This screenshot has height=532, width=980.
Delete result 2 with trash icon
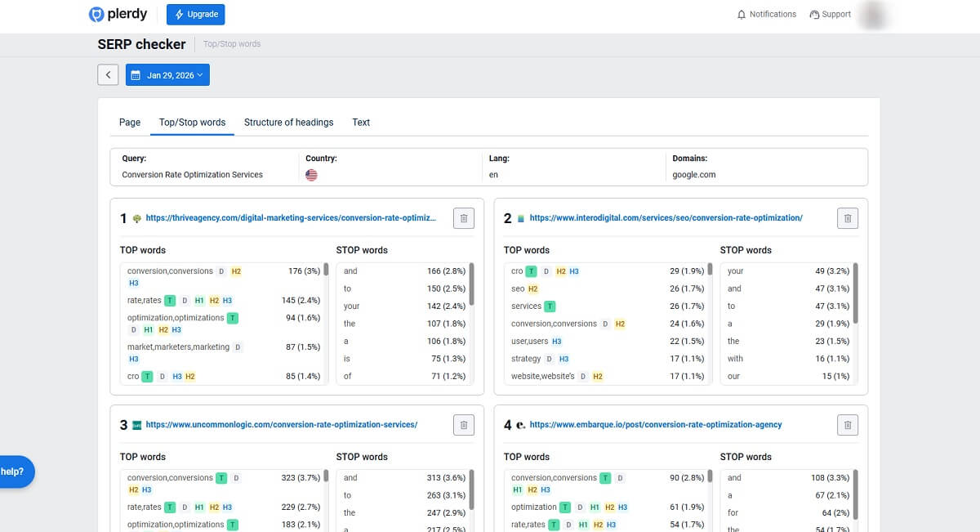coord(848,218)
